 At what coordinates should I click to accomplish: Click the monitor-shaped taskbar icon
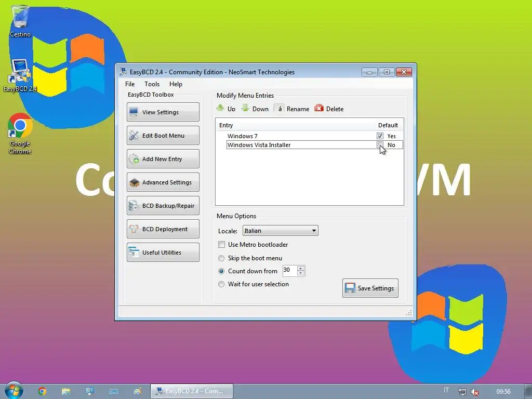[90, 391]
